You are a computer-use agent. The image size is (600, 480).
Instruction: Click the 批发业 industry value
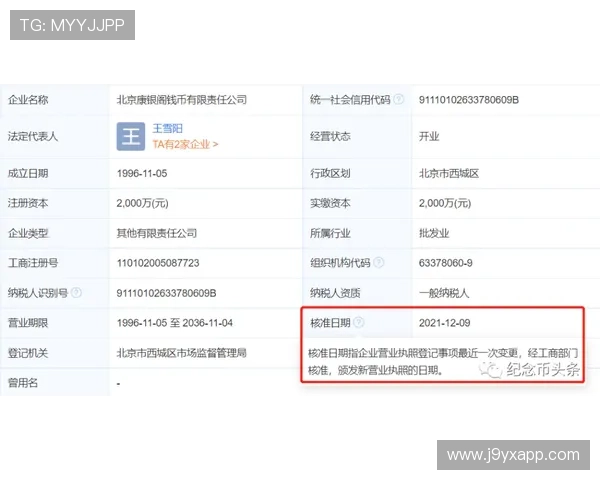[434, 233]
